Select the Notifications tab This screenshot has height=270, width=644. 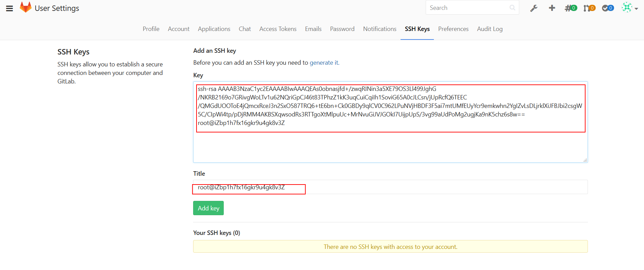click(x=379, y=29)
